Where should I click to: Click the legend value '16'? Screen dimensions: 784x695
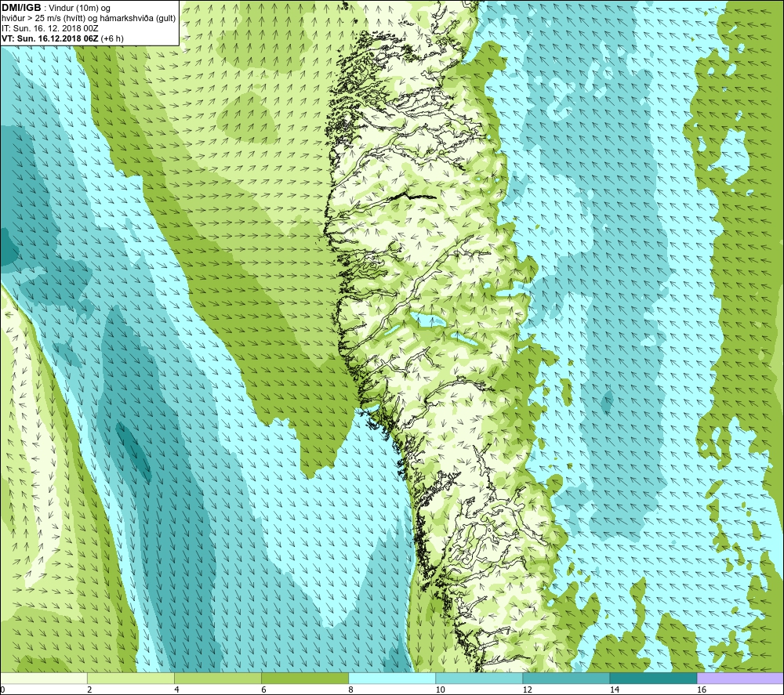[701, 690]
